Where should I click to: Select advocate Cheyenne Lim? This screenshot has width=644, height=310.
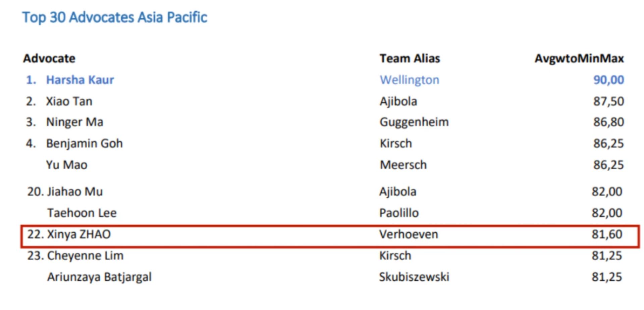[x=85, y=256]
